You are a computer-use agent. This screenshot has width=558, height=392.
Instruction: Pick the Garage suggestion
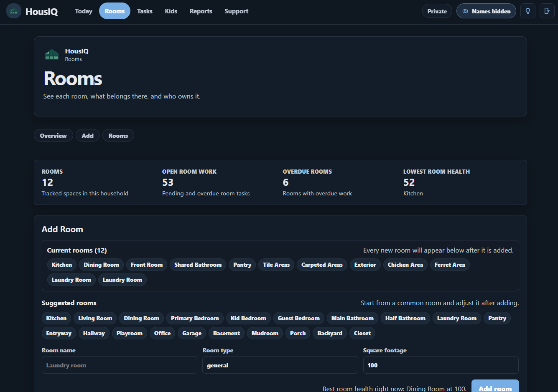(192, 333)
